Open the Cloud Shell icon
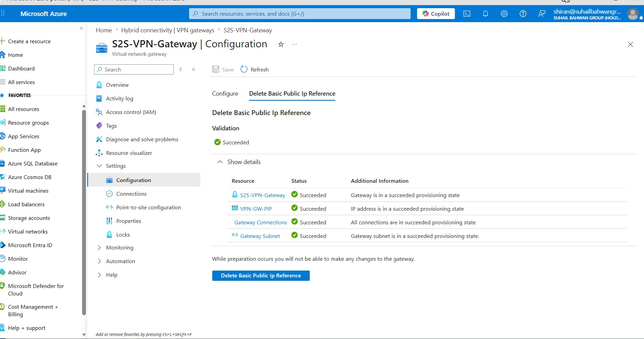Viewport: 644px width, 339px height. pyautogui.click(x=467, y=14)
